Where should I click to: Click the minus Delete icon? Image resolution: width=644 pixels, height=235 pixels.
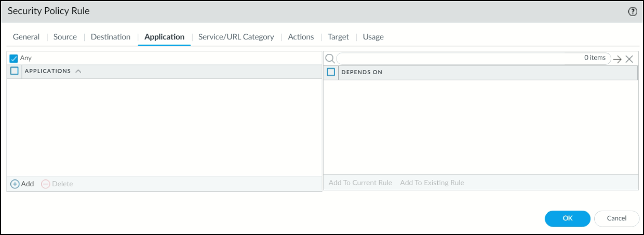pos(46,184)
